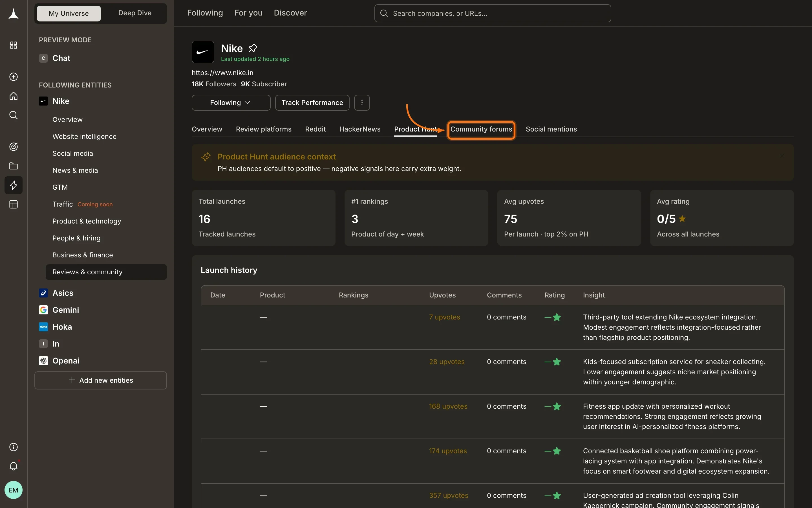
Task: Open People & hiring in sidebar
Action: click(x=76, y=238)
